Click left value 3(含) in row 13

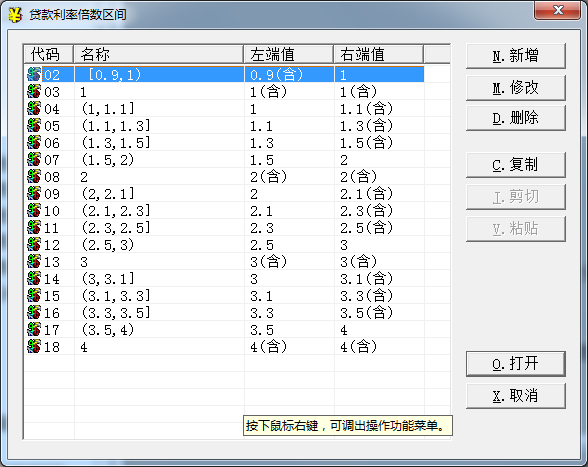click(x=268, y=262)
